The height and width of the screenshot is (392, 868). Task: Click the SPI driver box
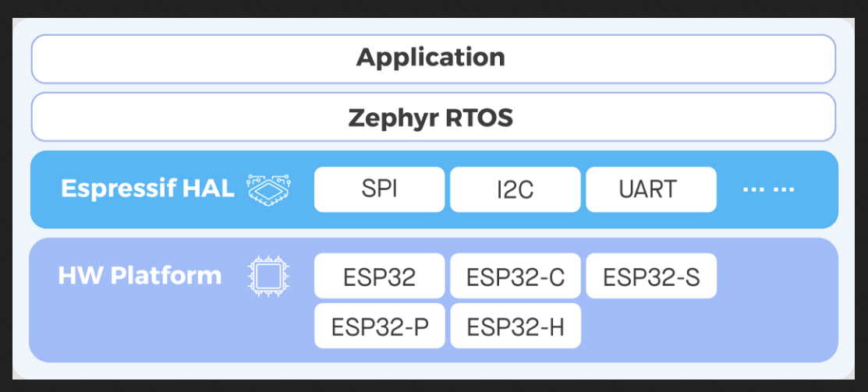[379, 189]
